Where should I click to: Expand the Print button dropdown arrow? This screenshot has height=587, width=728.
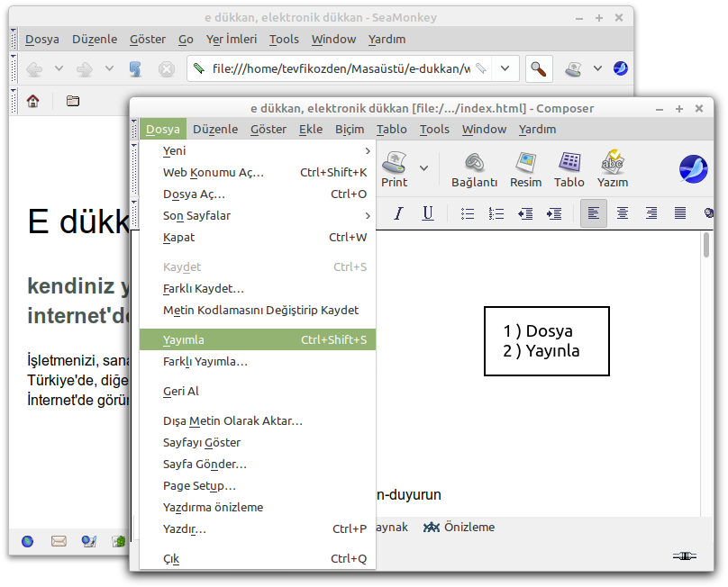coord(424,167)
